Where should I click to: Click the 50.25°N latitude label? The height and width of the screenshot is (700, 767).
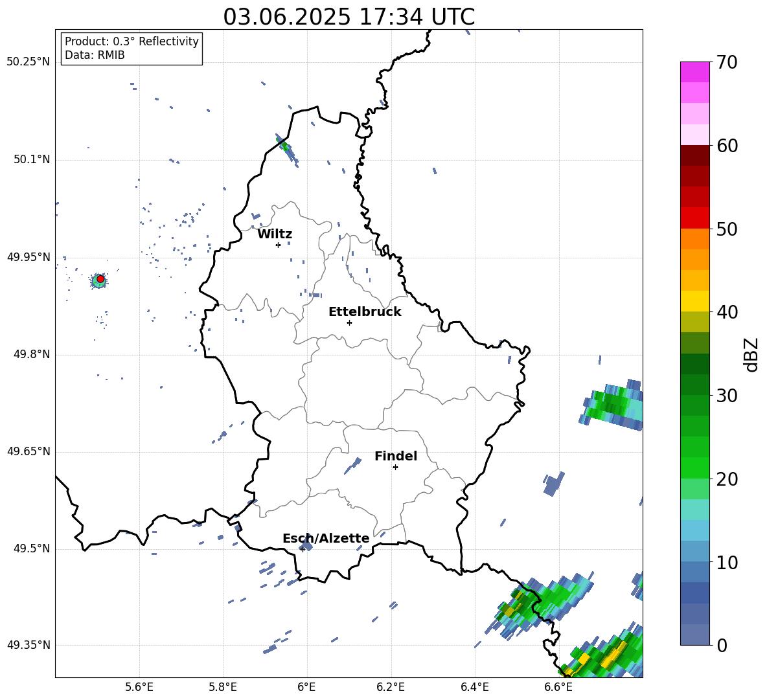29,62
